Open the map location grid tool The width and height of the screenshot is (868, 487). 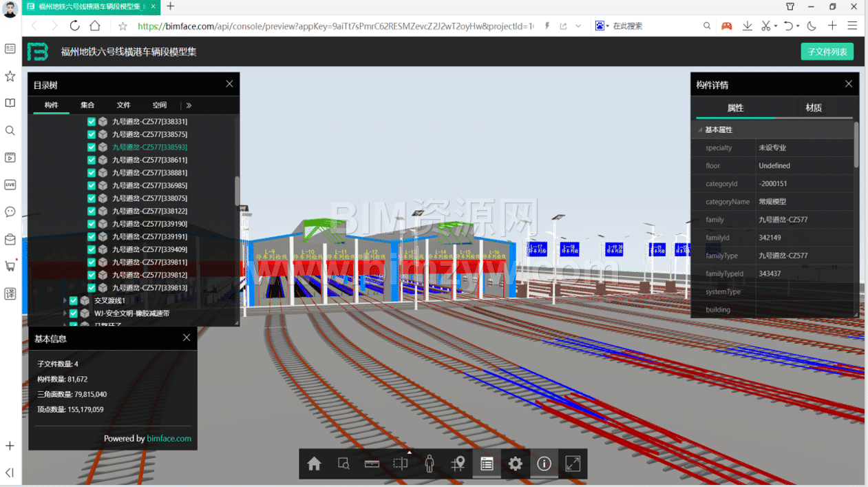[x=458, y=464]
